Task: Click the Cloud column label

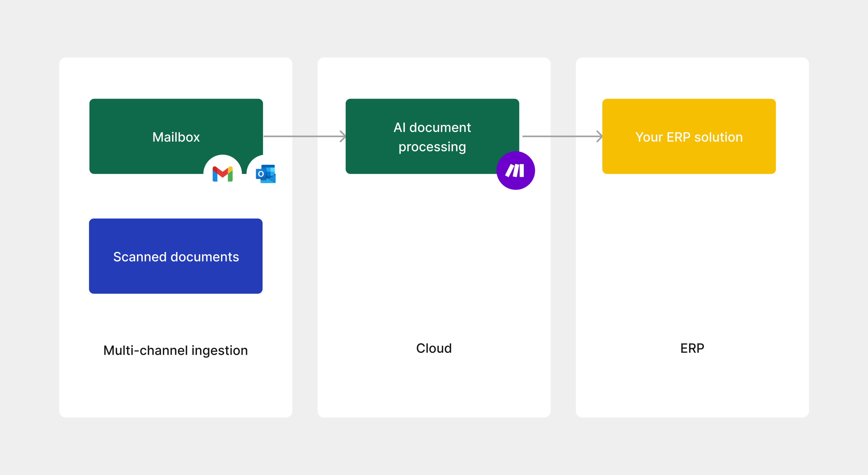Action: pos(434,348)
